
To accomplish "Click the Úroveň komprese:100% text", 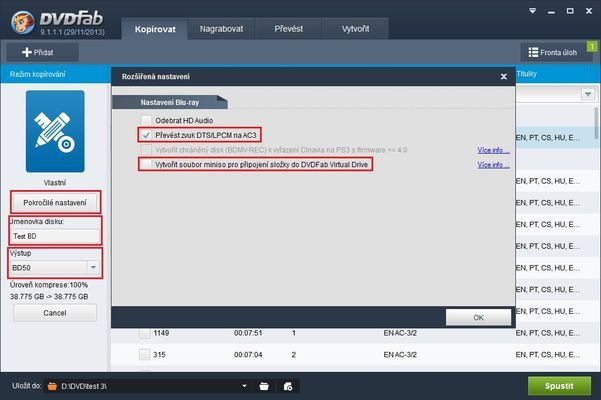I will coord(49,285).
